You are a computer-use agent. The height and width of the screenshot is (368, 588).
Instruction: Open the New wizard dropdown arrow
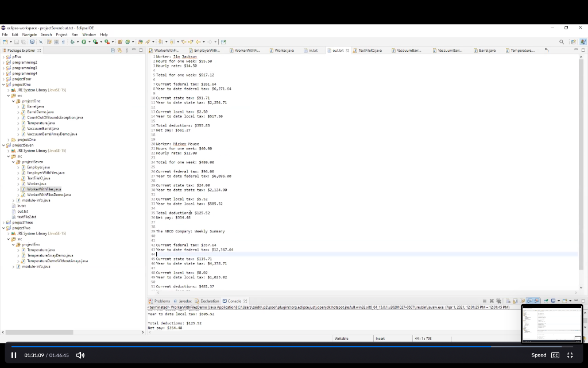(10, 42)
